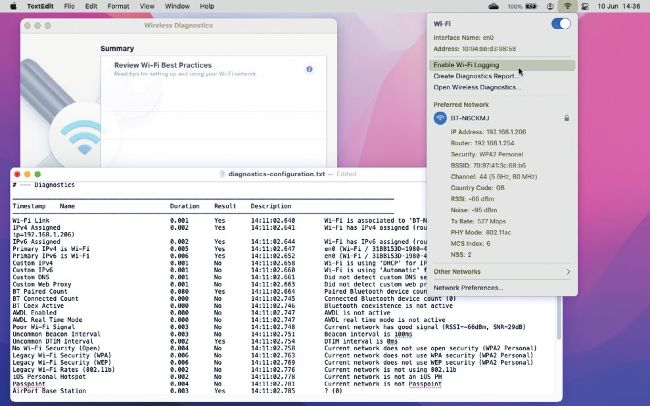Click the date and time in menu bar
The height and width of the screenshot is (406, 650).
(618, 6)
